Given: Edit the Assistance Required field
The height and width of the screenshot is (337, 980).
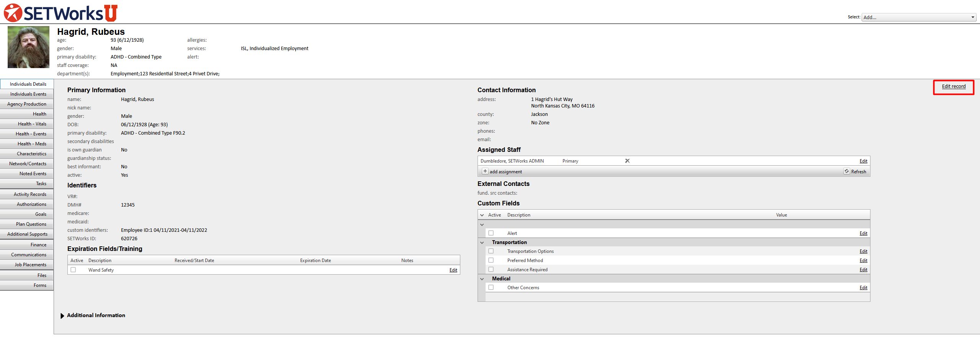Looking at the screenshot, I should (863, 270).
